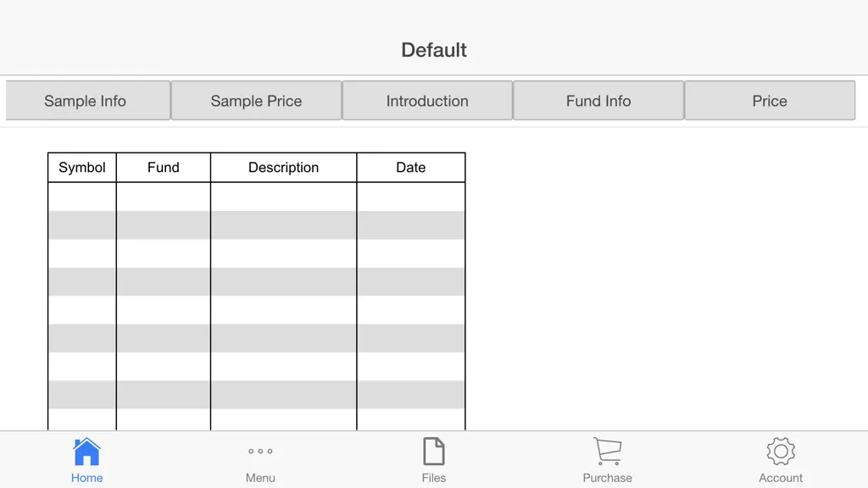Viewport: 868px width, 488px height.
Task: Click the Menu label in bottom bar
Action: point(260,478)
